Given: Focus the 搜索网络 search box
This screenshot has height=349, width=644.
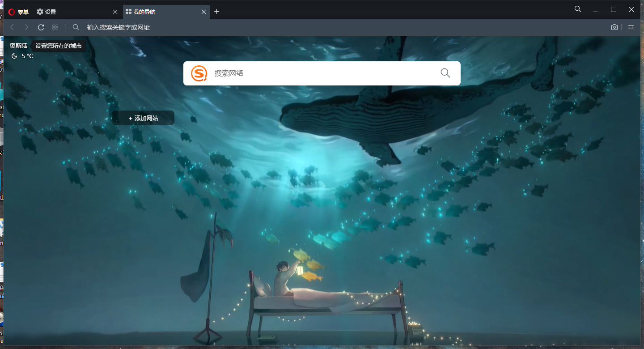Looking at the screenshot, I should click(322, 73).
